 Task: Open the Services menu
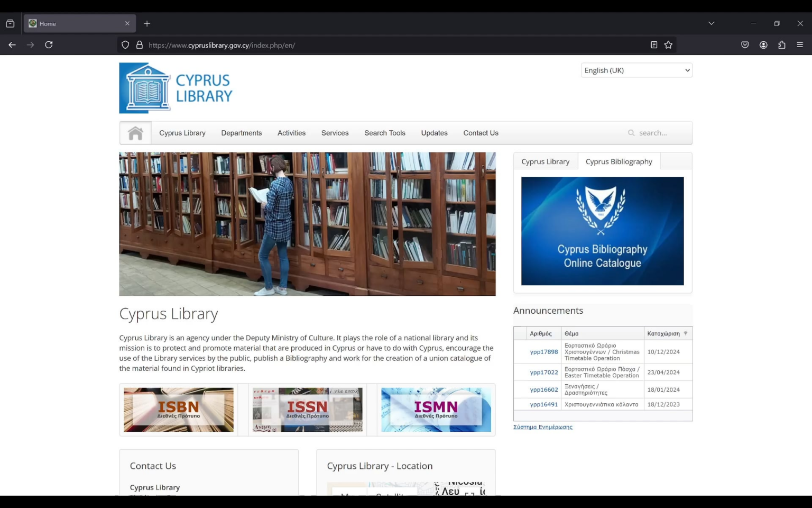(x=335, y=133)
